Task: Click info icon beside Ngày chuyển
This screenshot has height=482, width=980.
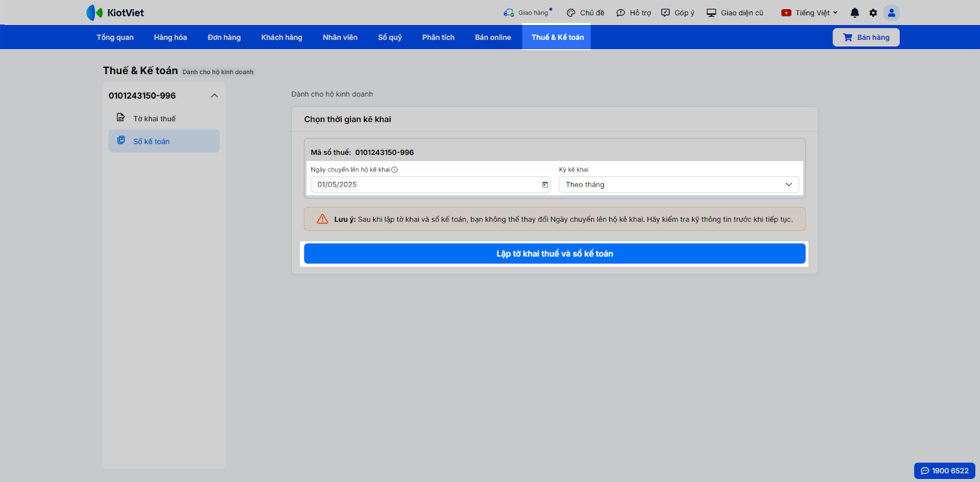Action: click(x=394, y=170)
